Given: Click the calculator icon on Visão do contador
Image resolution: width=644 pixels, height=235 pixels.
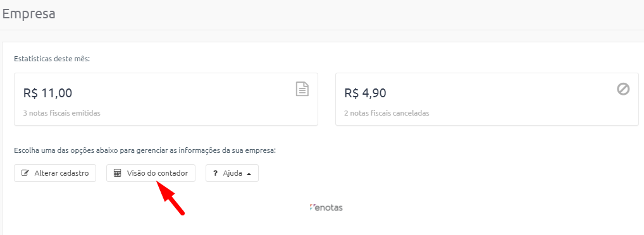Looking at the screenshot, I should coord(118,173).
